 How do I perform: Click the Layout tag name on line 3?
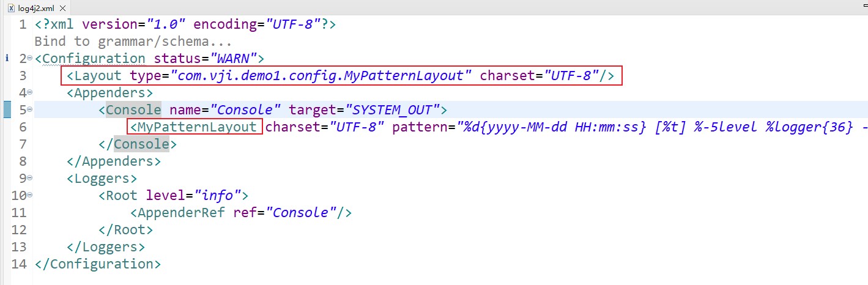[x=98, y=76]
